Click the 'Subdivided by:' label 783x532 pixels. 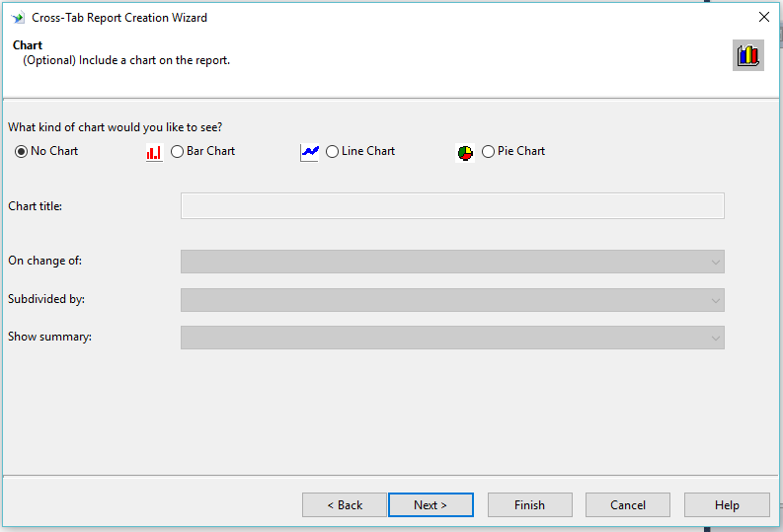(46, 299)
